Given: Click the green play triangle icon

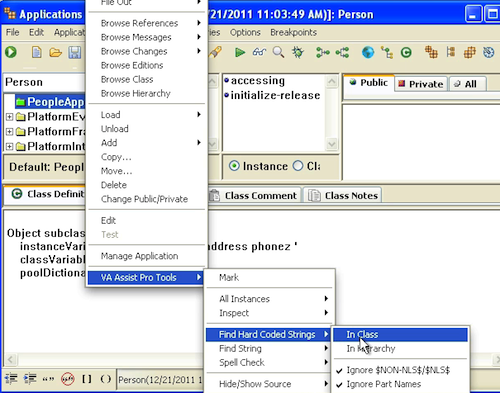Looking at the screenshot, I should click(240, 52).
